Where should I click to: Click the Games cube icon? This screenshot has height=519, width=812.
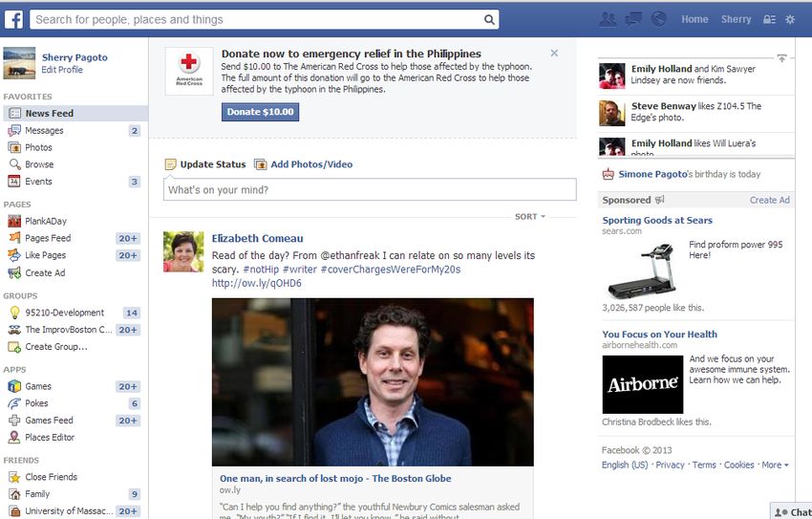14,386
